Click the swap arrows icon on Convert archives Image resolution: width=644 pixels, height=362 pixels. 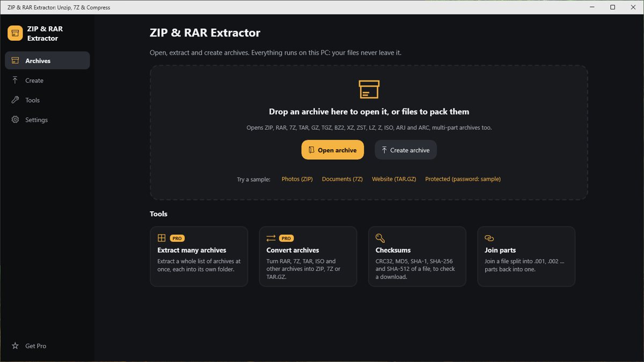(270, 238)
